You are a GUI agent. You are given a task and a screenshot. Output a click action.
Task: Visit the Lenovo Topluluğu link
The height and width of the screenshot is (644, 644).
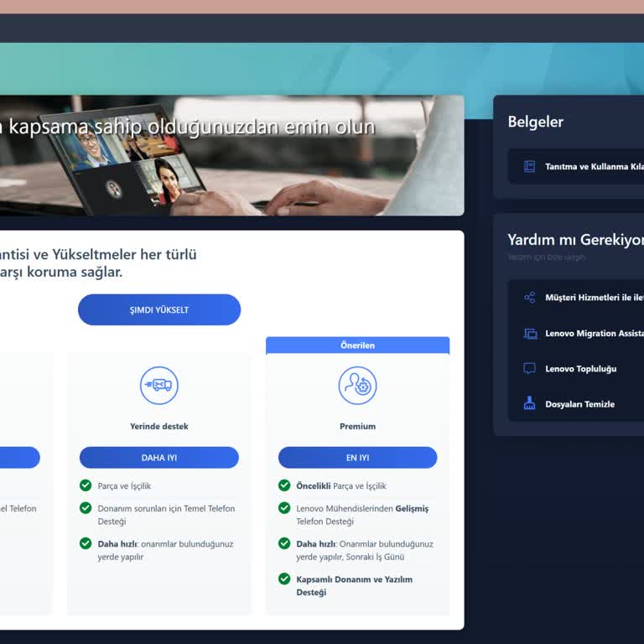pyautogui.click(x=580, y=369)
